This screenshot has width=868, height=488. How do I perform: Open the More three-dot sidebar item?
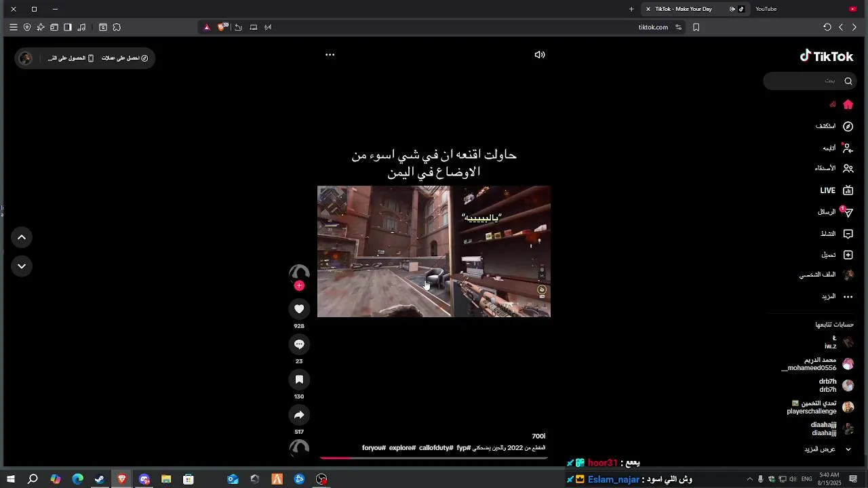point(838,297)
